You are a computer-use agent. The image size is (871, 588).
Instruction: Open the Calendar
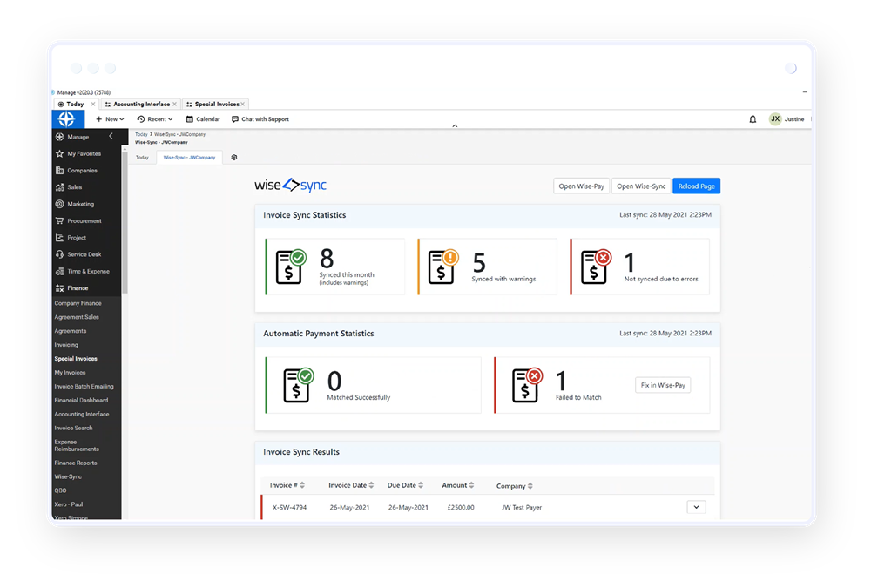(x=203, y=119)
